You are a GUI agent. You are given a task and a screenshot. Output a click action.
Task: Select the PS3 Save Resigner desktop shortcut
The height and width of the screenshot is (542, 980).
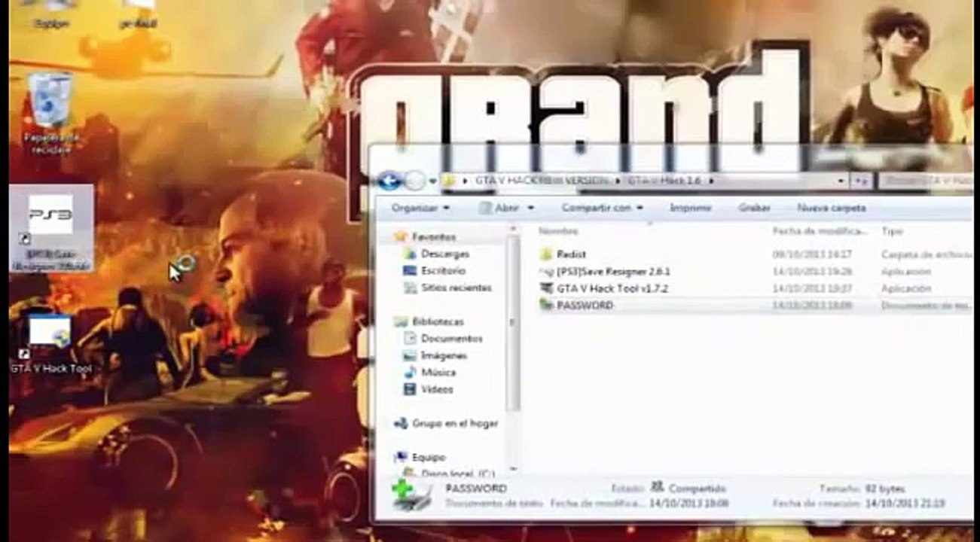click(x=51, y=230)
